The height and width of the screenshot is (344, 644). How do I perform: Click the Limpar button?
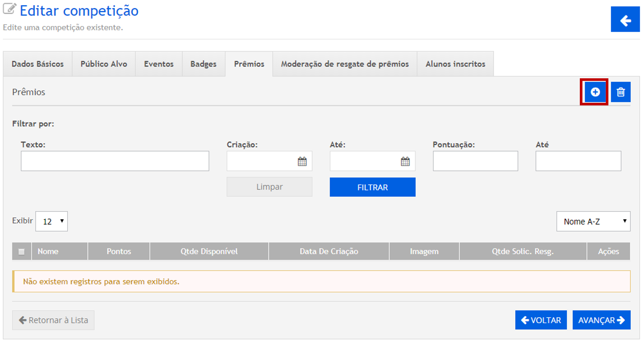[x=269, y=187]
